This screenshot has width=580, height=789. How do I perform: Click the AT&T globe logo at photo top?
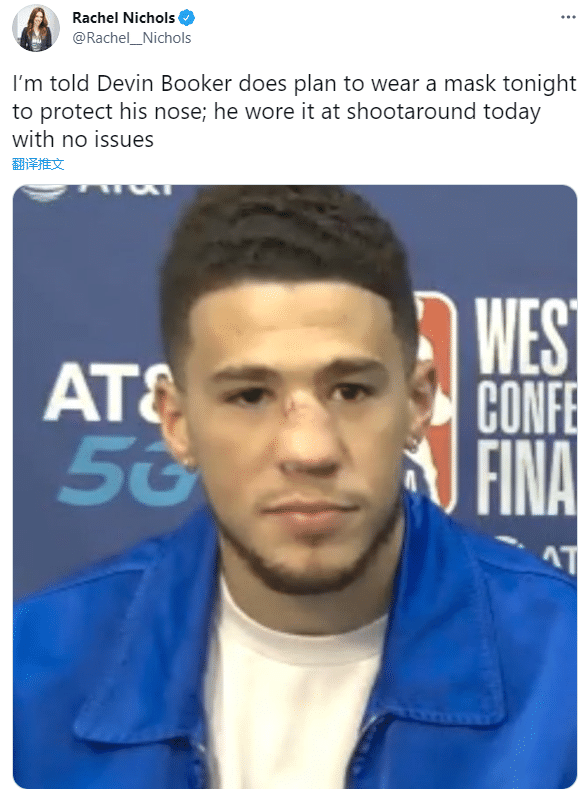click(x=44, y=192)
